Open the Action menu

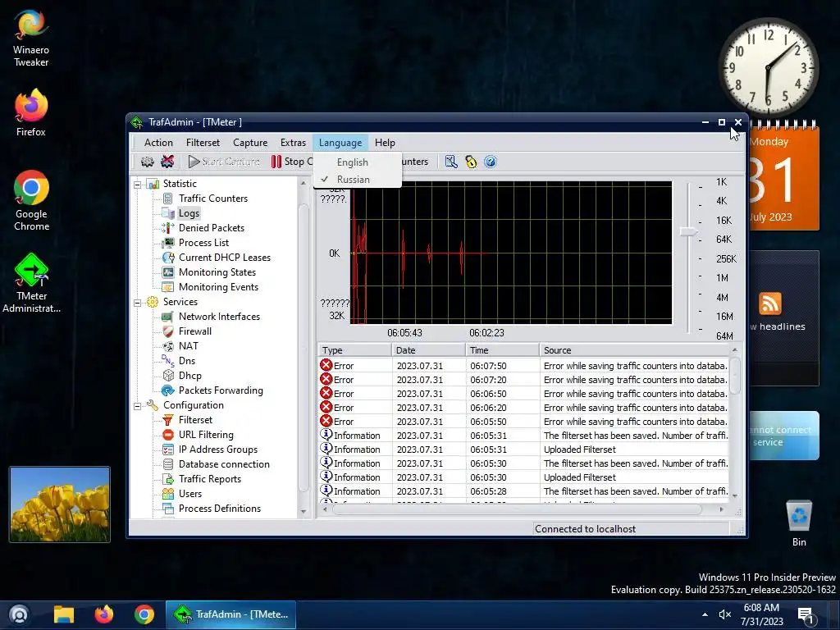tap(158, 143)
